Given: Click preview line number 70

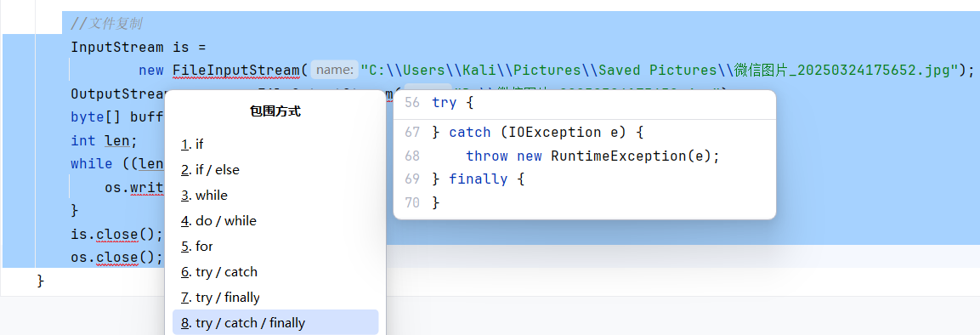Looking at the screenshot, I should pos(412,202).
